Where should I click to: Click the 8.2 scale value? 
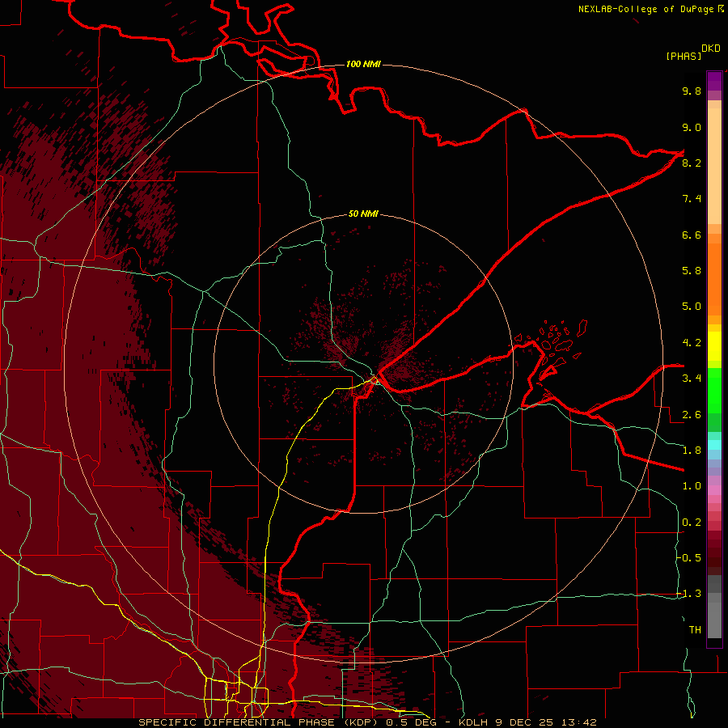pyautogui.click(x=692, y=163)
